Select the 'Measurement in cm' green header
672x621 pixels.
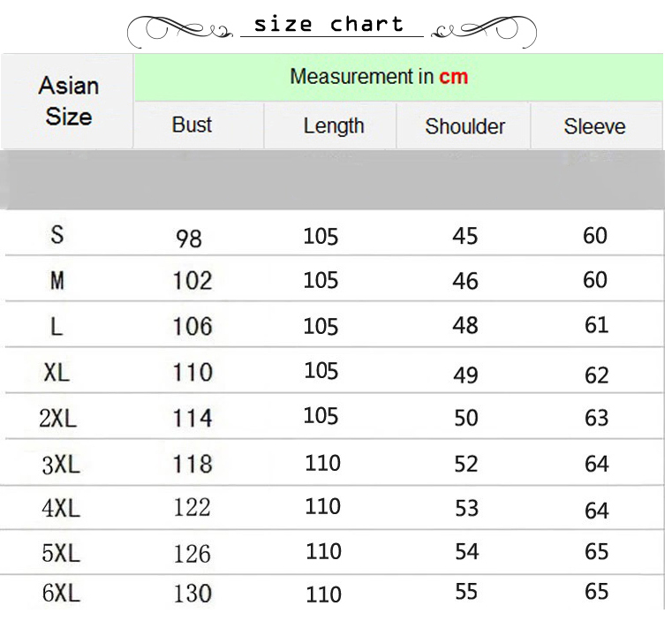coord(379,77)
